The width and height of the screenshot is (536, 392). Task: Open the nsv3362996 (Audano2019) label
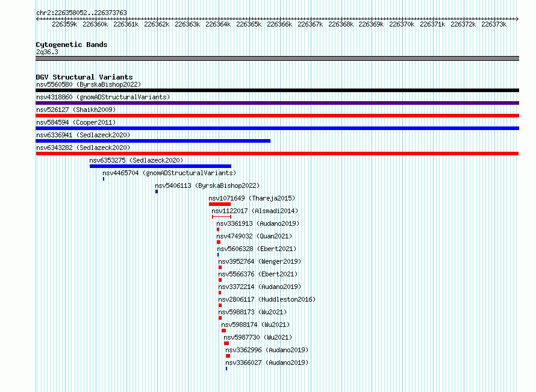click(x=267, y=350)
